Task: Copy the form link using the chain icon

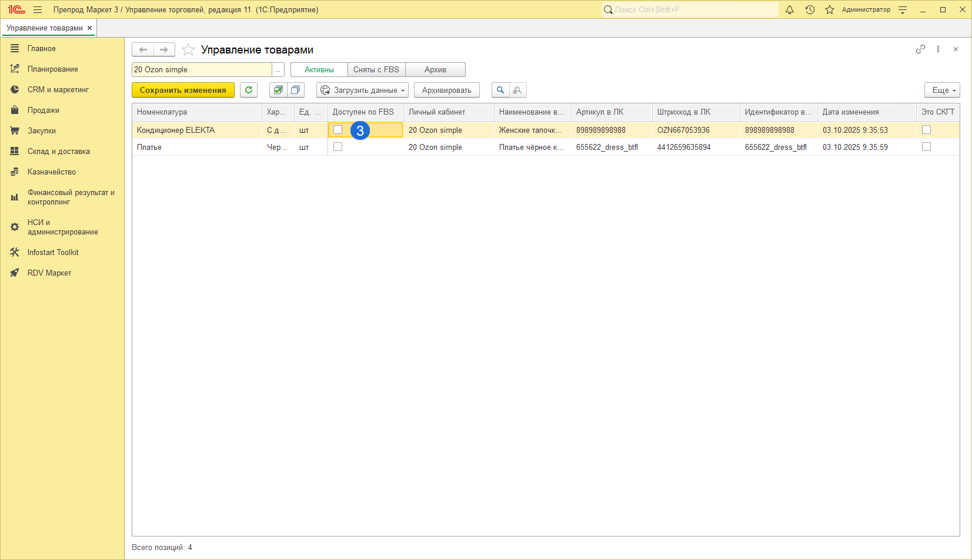Action: pyautogui.click(x=920, y=49)
